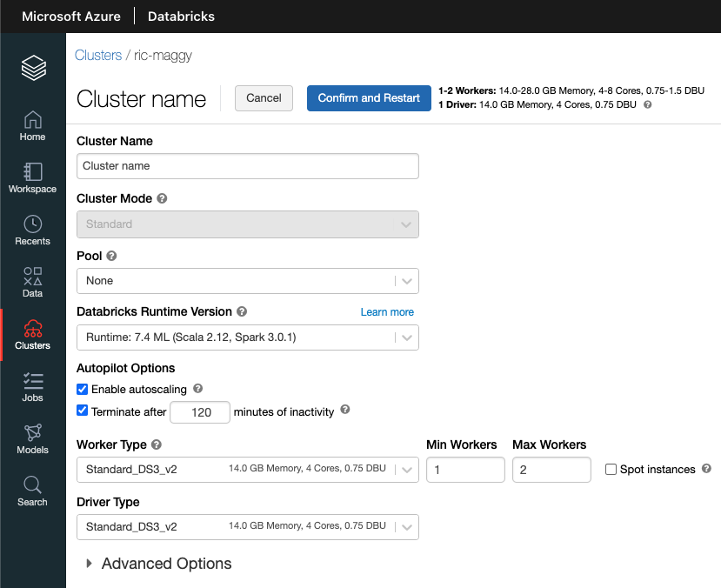This screenshot has height=588, width=721.
Task: Open the Worker Type dropdown
Action: (247, 470)
